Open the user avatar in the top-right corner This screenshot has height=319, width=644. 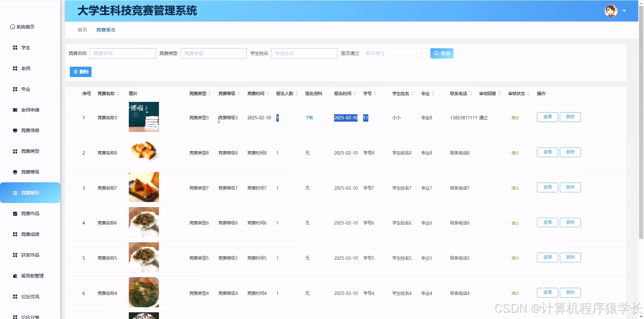tap(611, 10)
